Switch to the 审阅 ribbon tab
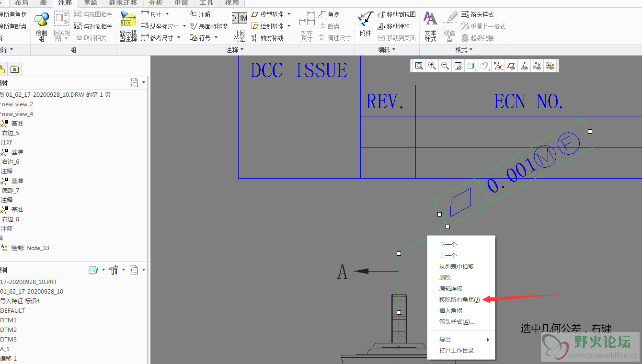The height and width of the screenshot is (364, 642). pos(181,3)
